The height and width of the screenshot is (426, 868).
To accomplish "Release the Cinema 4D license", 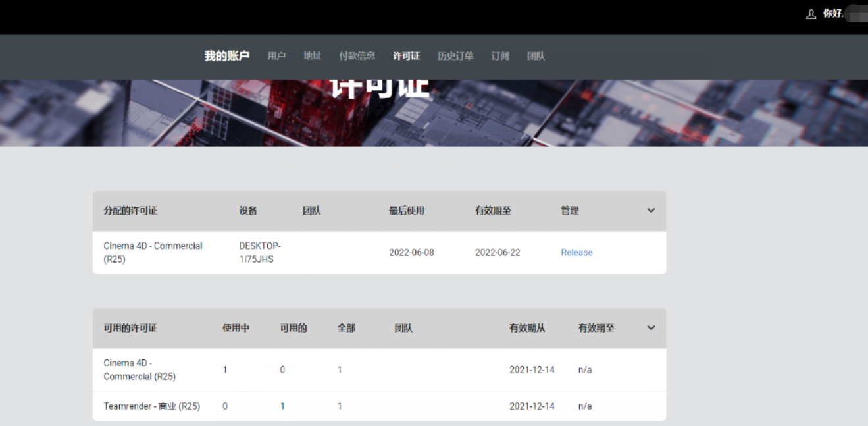I will coord(576,252).
